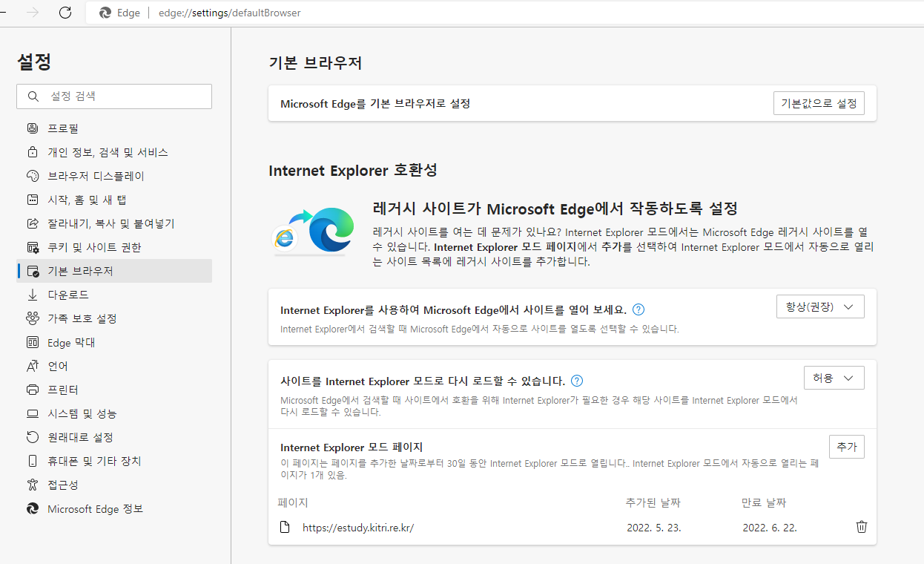This screenshot has height=564, width=924.
Task: Click the Internet Explorer to Edge illustration
Action: click(x=314, y=231)
